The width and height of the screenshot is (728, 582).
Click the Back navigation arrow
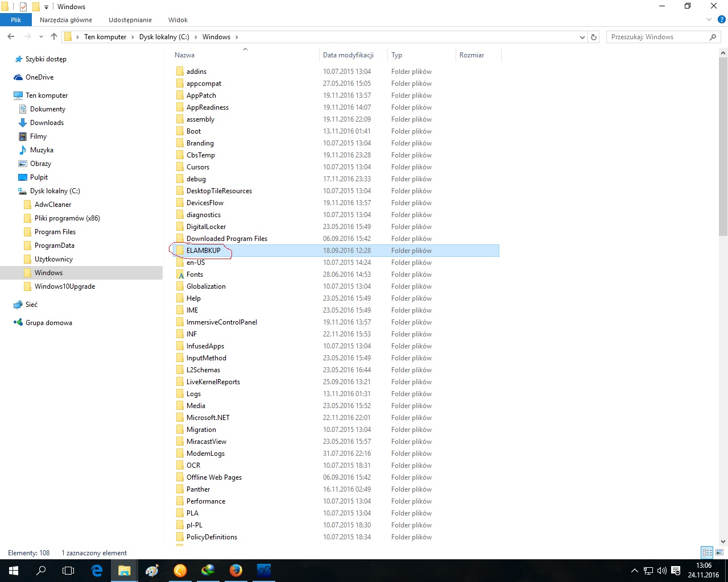click(11, 37)
